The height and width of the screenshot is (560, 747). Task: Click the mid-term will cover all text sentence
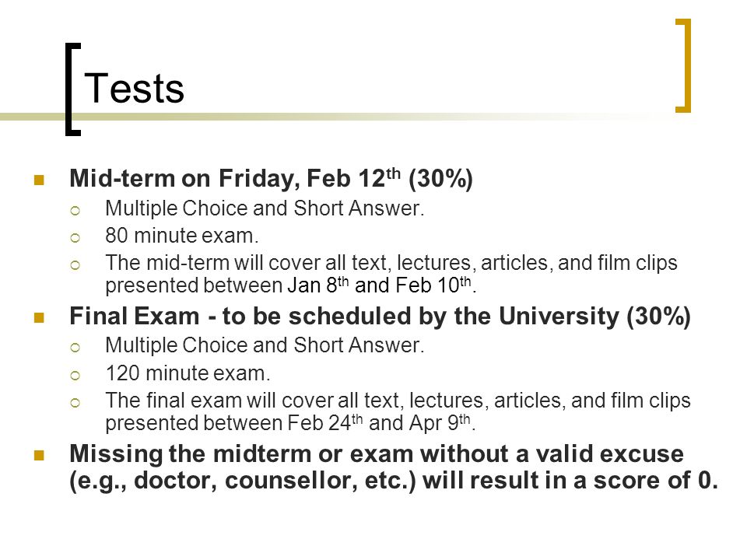[391, 274]
